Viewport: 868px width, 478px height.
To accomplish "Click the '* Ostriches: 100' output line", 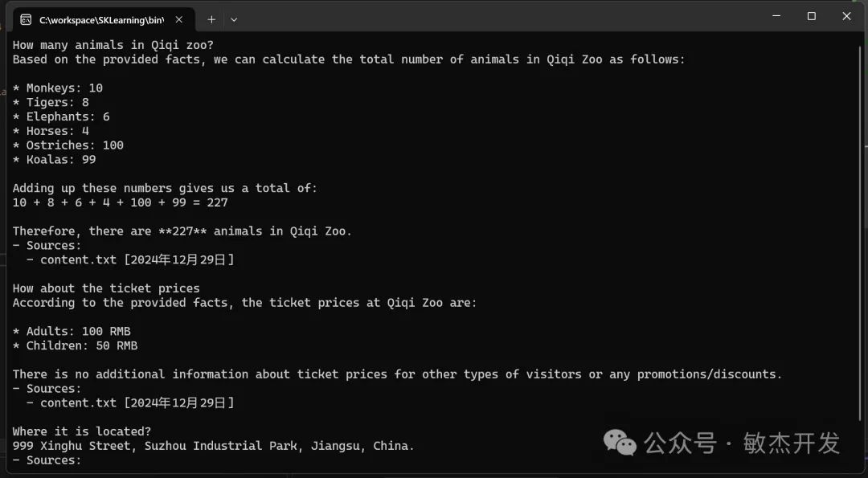I will [68, 145].
